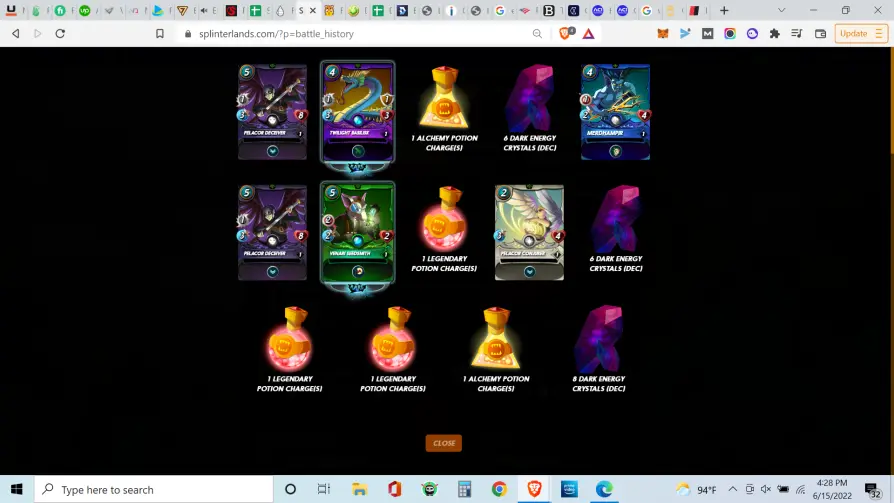The height and width of the screenshot is (503, 894).
Task: Select the Merdhampir card
Action: (x=615, y=112)
